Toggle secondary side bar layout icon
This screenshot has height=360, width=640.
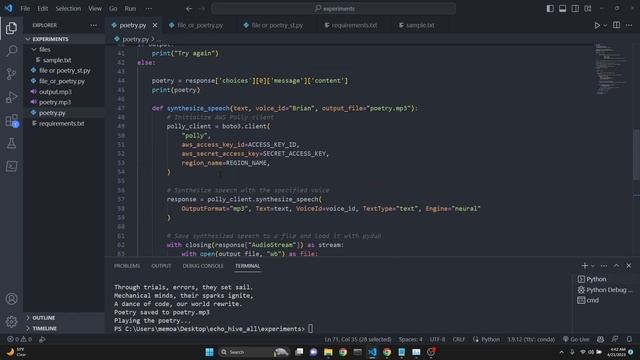(x=575, y=9)
